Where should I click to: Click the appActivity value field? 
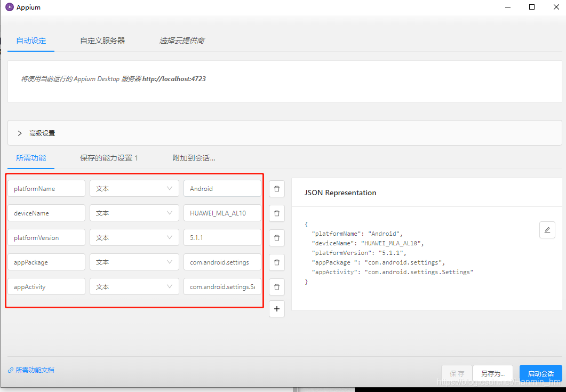point(222,286)
